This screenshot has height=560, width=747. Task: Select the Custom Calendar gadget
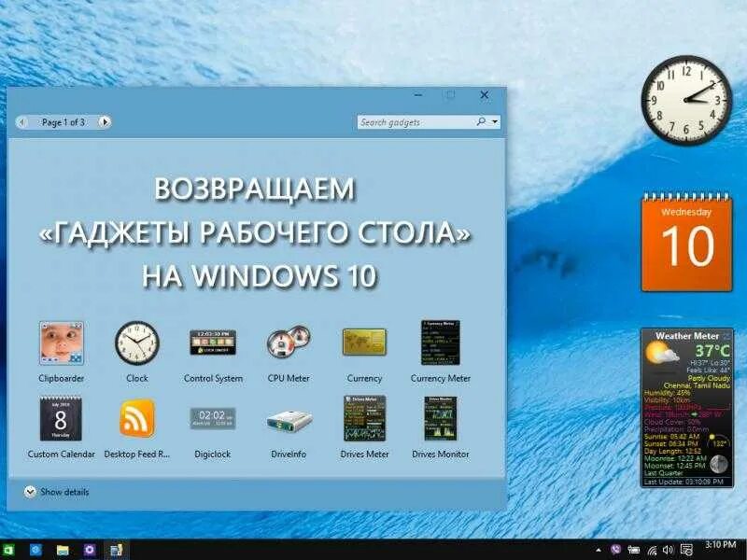click(61, 418)
